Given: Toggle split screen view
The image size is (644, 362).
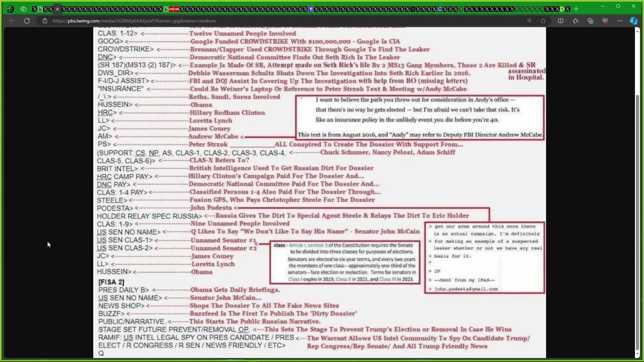Looking at the screenshot, I should 560,21.
